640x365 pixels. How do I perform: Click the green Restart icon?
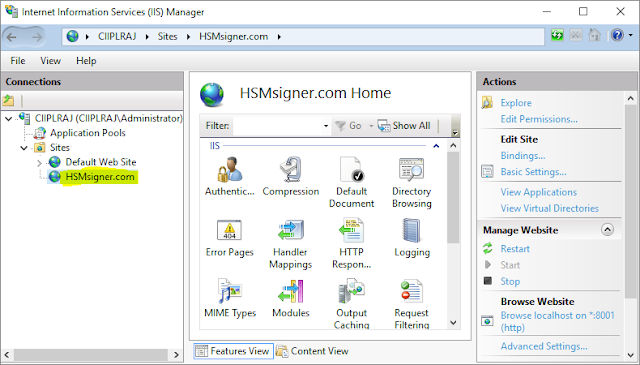(487, 248)
